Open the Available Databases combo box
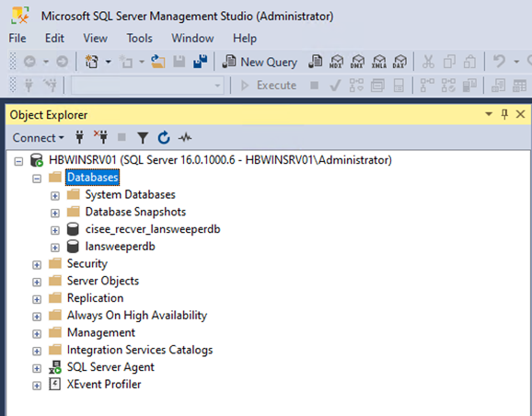 point(147,86)
